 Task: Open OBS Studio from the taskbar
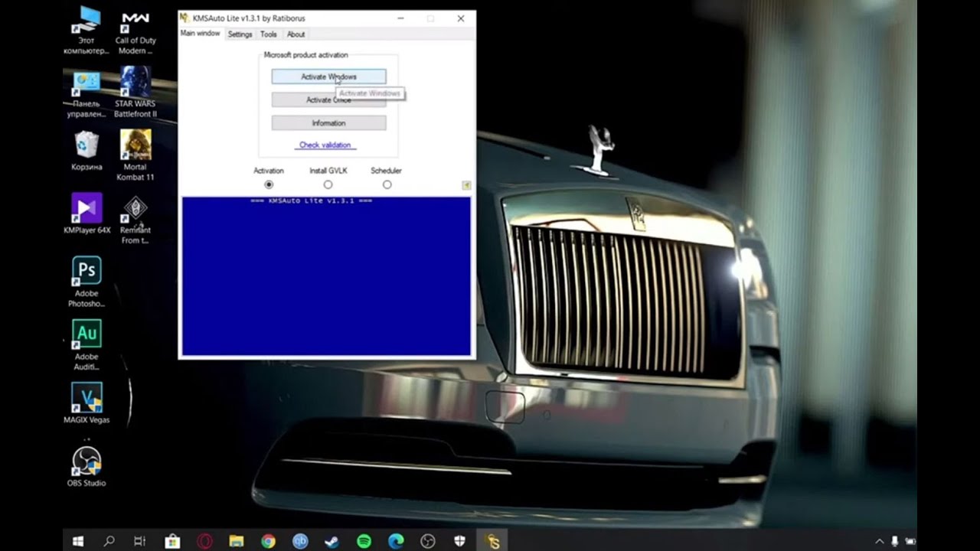coord(428,541)
